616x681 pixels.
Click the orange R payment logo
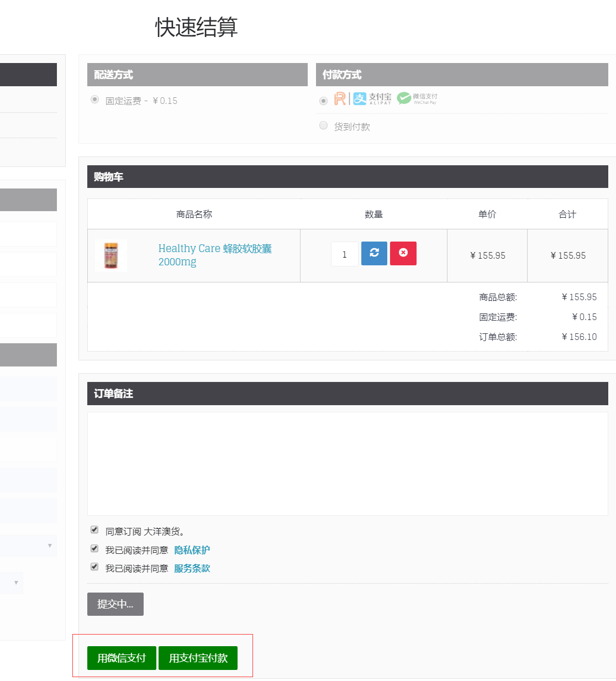pos(340,99)
